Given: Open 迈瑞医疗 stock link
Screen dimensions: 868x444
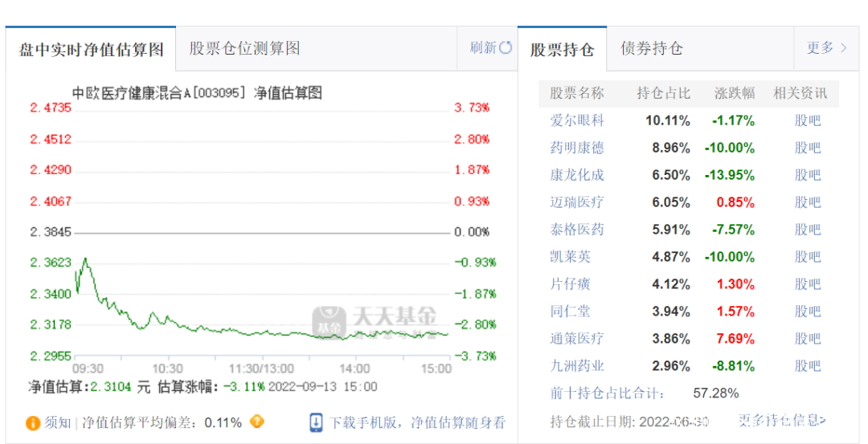Looking at the screenshot, I should pyautogui.click(x=577, y=202).
